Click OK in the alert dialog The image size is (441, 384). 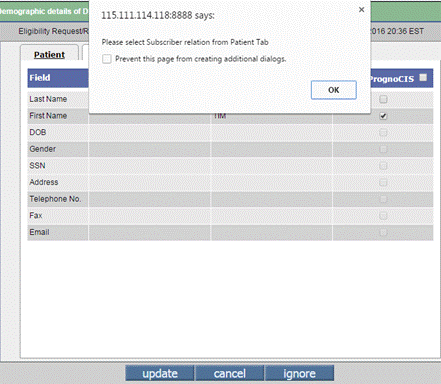coord(334,90)
